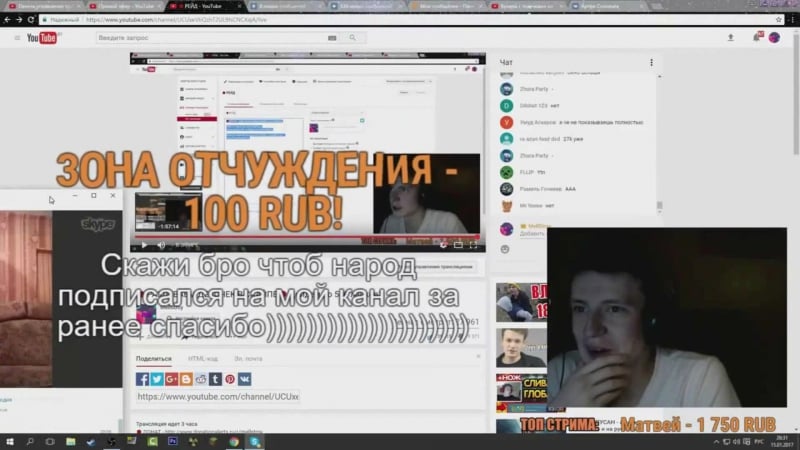Select the 'Поделиться' share tab
Image resolution: width=800 pixels, height=450 pixels.
pos(154,359)
